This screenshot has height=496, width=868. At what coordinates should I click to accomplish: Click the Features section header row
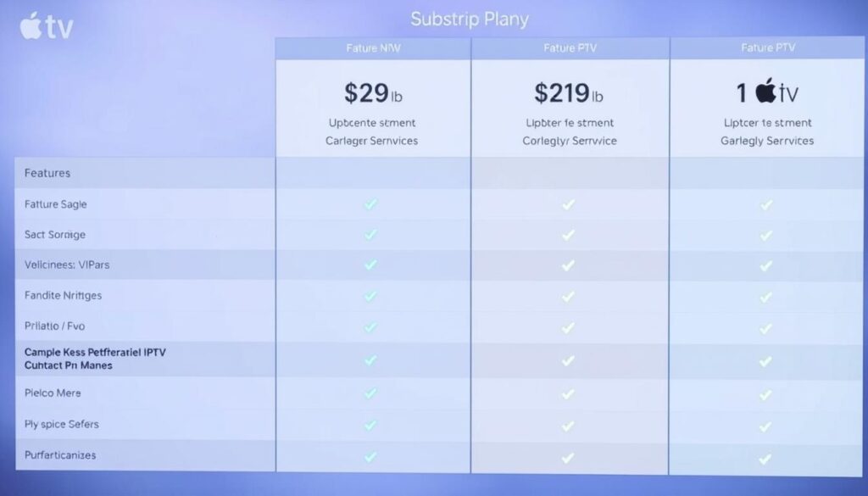pos(48,173)
